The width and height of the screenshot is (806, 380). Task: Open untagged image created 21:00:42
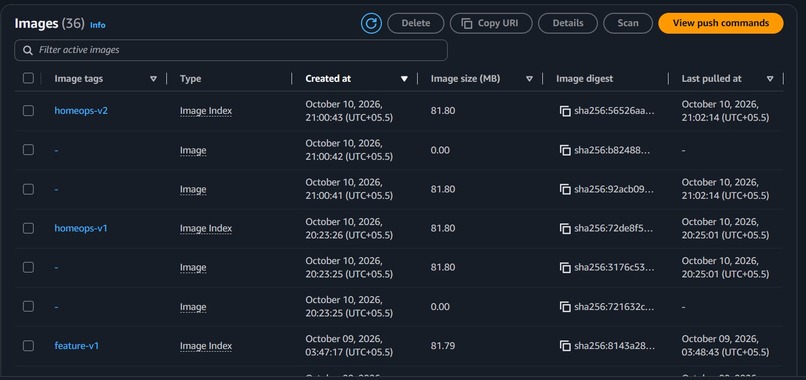[x=56, y=150]
